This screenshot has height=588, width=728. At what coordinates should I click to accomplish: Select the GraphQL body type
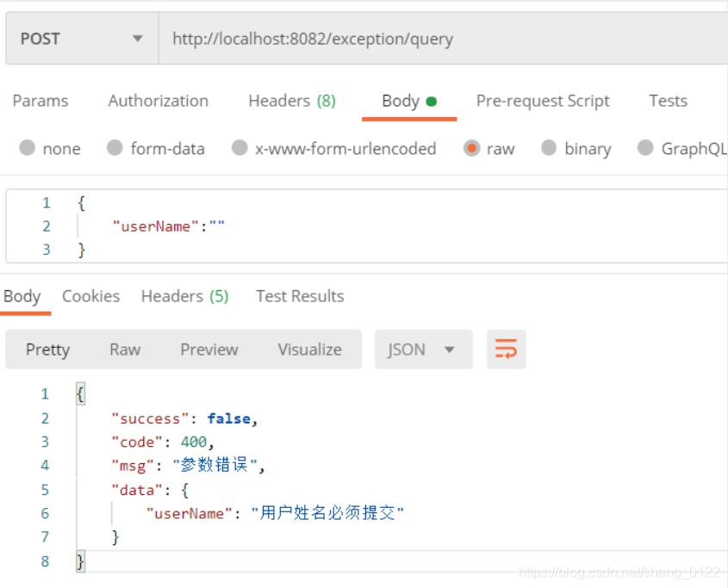[x=681, y=149]
